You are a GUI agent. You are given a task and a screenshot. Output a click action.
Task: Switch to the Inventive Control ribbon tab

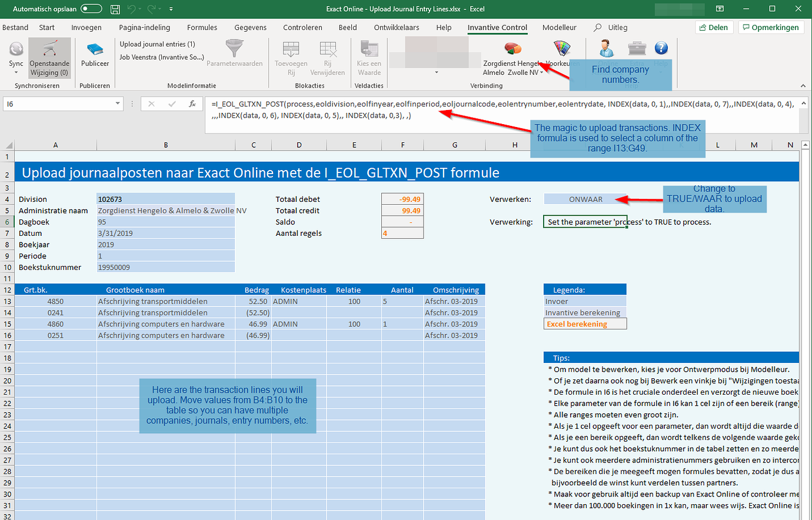pos(497,27)
